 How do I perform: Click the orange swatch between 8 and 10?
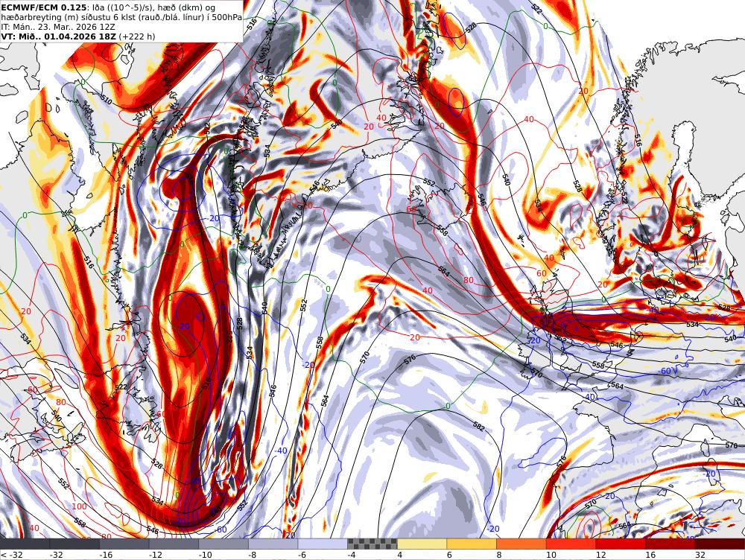click(x=521, y=544)
